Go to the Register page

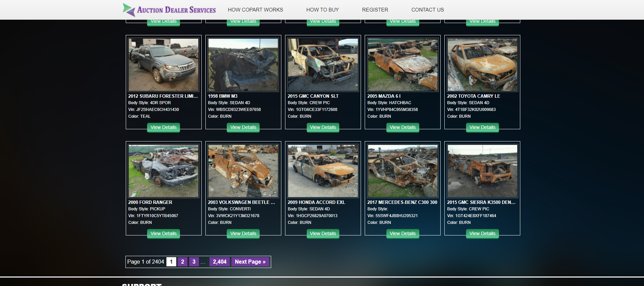[375, 10]
